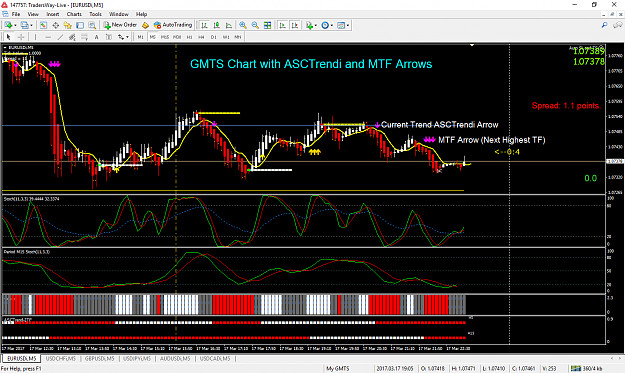Select the text label tool
Viewport: 625px width, 373px height.
pos(108,37)
